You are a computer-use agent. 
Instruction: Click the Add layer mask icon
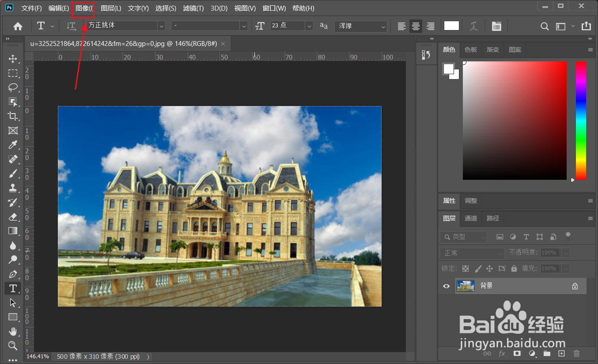(517, 353)
